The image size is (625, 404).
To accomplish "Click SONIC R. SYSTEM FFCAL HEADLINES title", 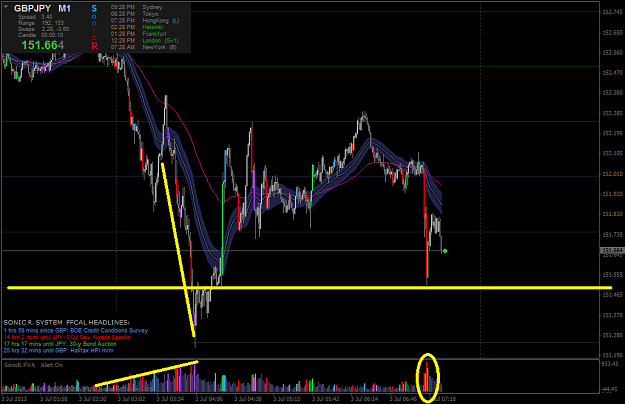I will (x=66, y=322).
